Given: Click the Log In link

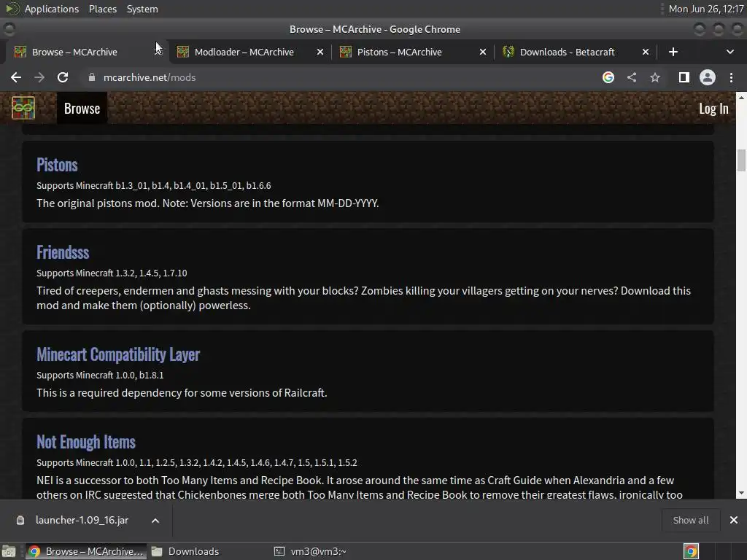Looking at the screenshot, I should click(713, 109).
